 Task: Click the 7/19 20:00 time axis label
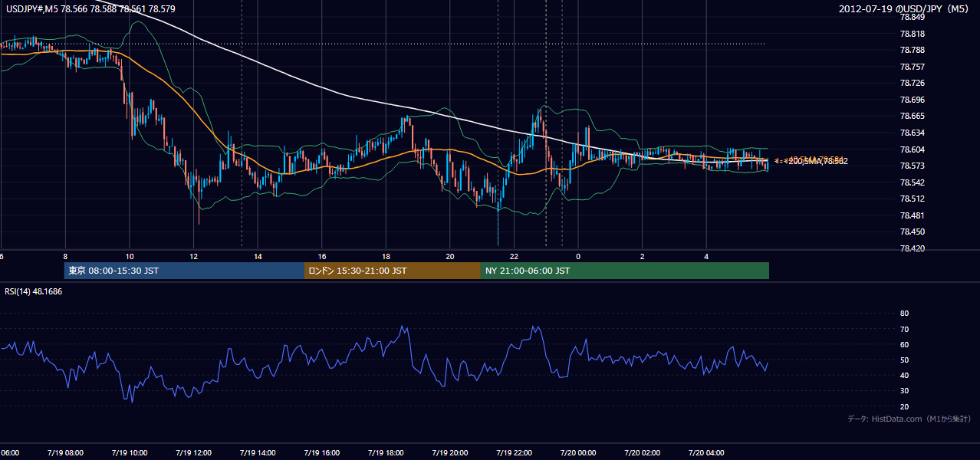(x=450, y=452)
